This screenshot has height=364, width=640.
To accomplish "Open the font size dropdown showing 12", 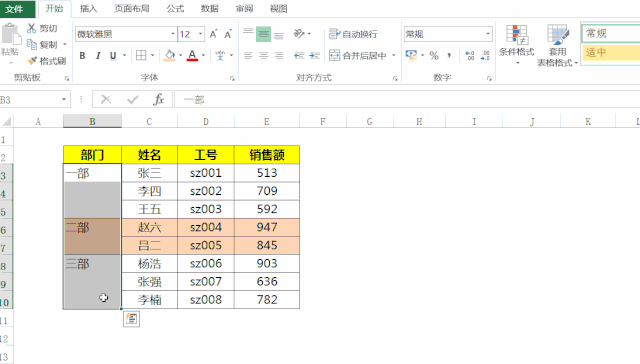I will click(x=201, y=34).
